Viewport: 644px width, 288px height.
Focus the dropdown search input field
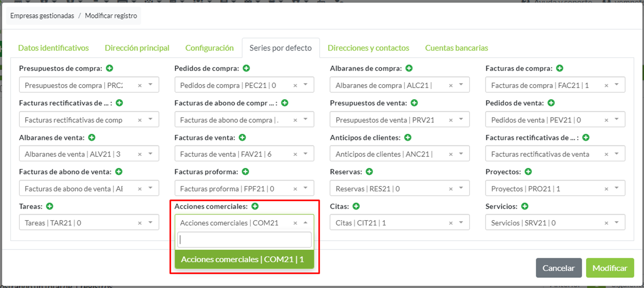[244, 240]
